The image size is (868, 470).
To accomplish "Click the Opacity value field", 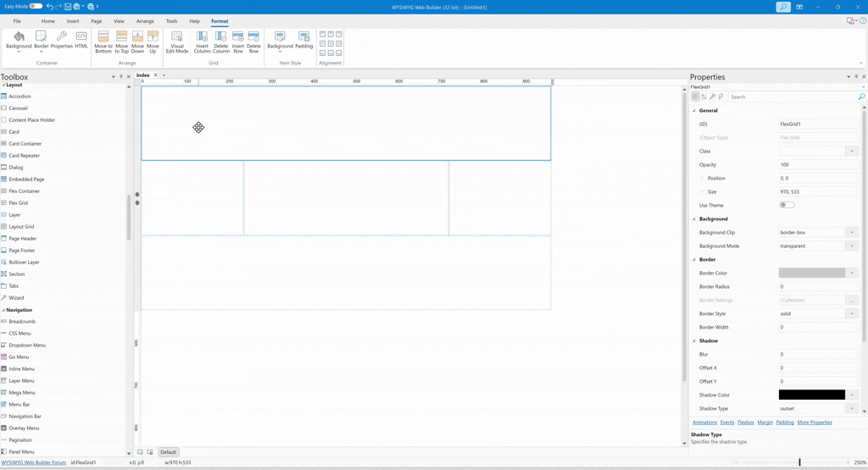I will pyautogui.click(x=819, y=165).
